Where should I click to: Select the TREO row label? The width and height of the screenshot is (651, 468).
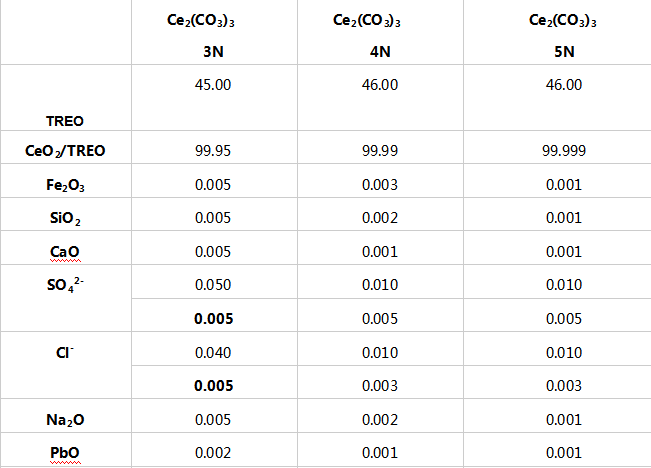point(65,119)
